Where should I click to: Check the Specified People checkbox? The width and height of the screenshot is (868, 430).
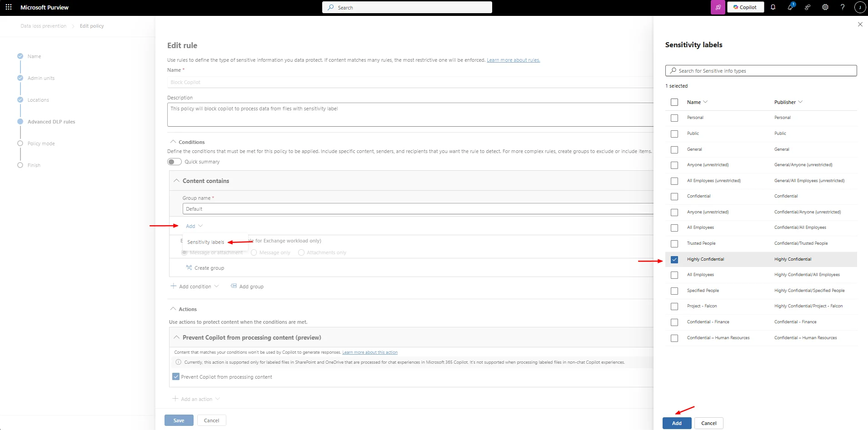click(674, 291)
